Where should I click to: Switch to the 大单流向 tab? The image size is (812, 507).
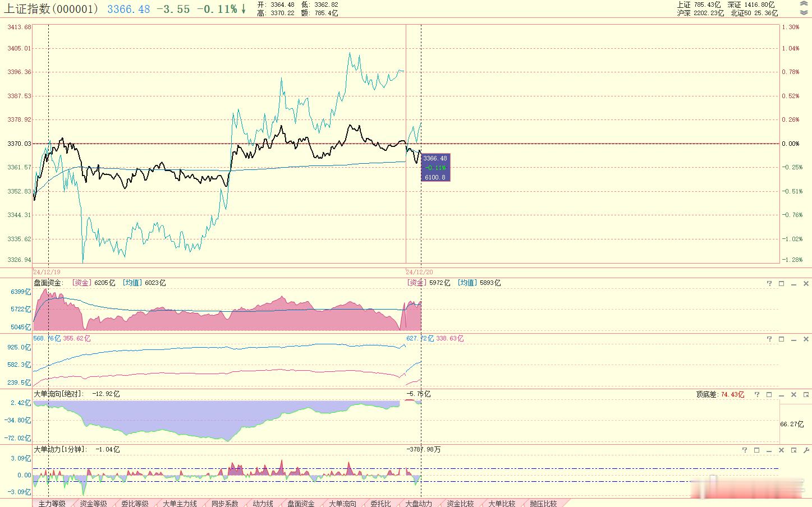point(342,504)
